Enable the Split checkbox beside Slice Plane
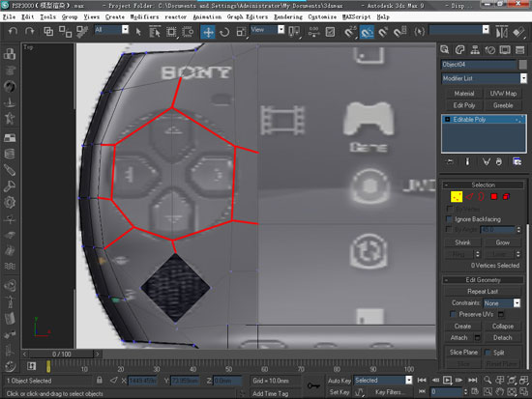532x399 pixels. click(x=488, y=353)
